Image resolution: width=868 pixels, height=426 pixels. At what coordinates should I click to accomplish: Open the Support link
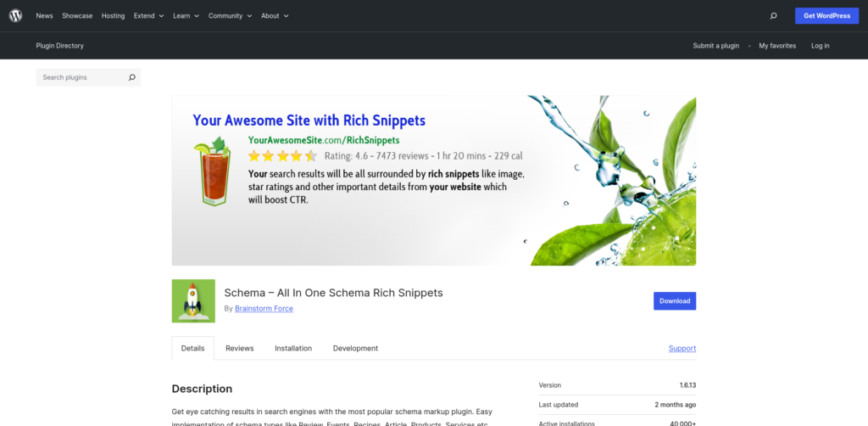[682, 349]
